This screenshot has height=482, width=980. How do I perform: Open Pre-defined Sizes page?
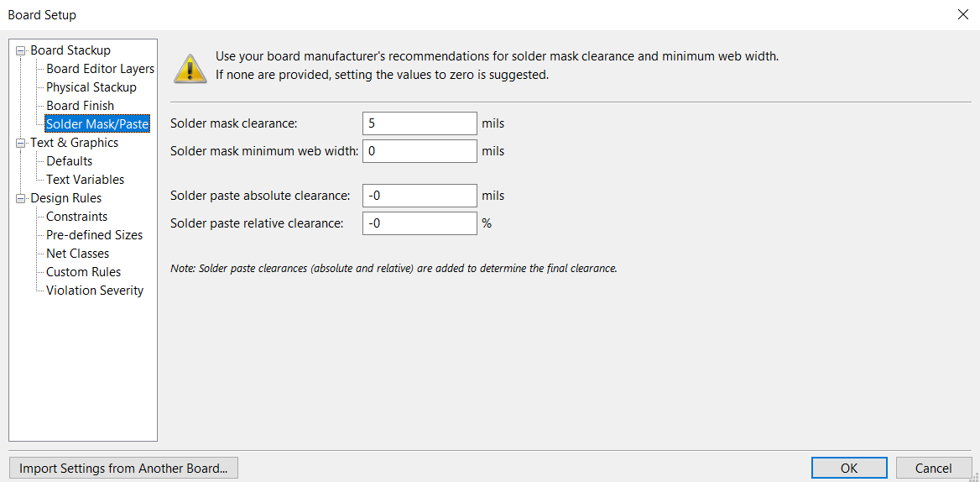94,235
